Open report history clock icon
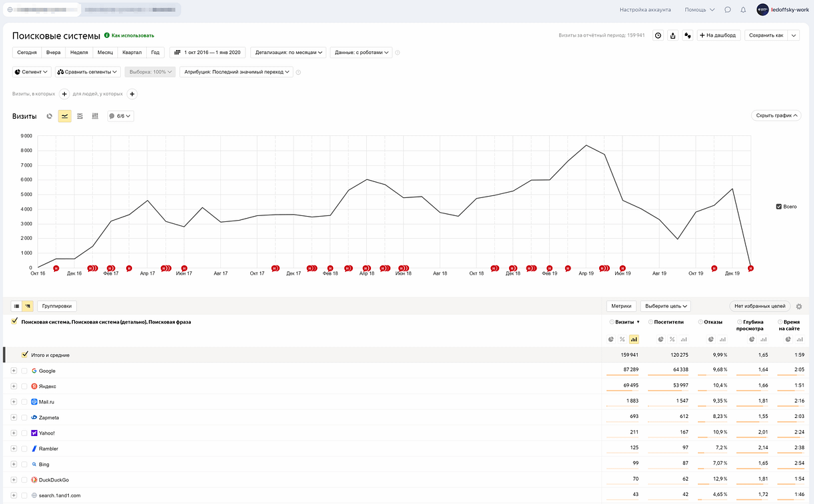 (x=658, y=35)
